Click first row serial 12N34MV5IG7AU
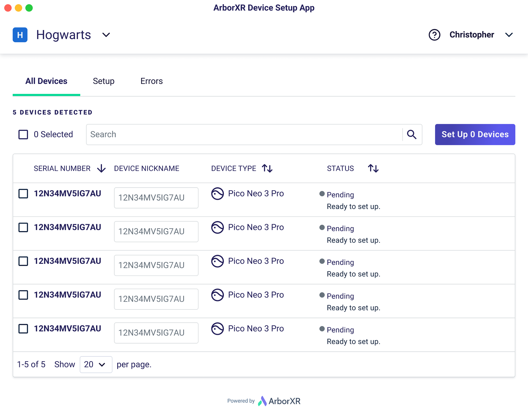Viewport: 528px width, 420px height. pyautogui.click(x=67, y=194)
